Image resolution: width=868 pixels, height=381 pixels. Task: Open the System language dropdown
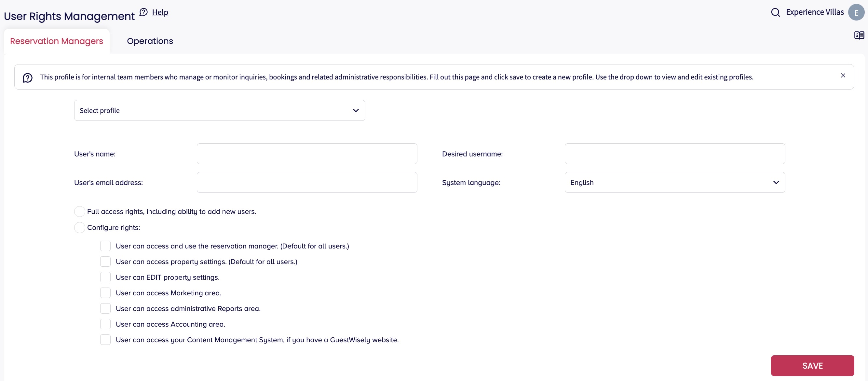(x=675, y=182)
